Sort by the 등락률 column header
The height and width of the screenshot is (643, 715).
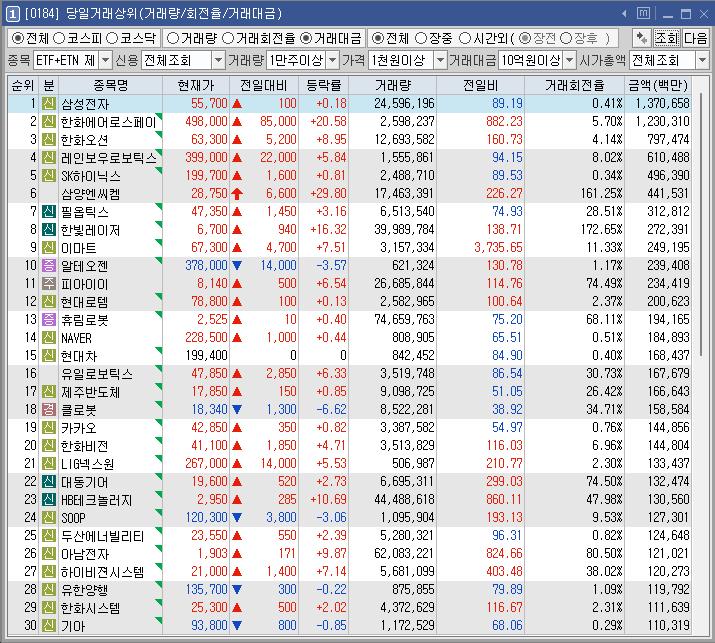(x=323, y=85)
